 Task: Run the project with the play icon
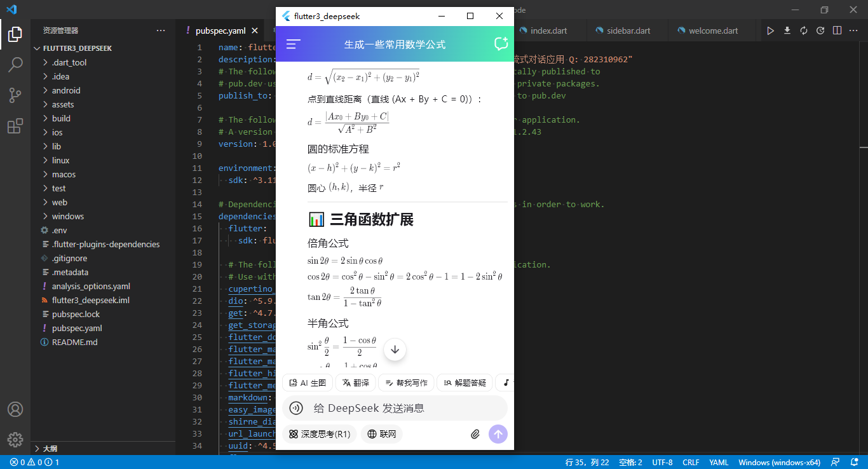point(771,30)
